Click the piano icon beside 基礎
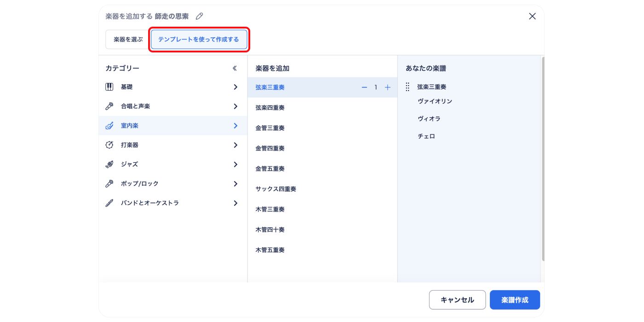The width and height of the screenshot is (644, 322). pyautogui.click(x=109, y=87)
